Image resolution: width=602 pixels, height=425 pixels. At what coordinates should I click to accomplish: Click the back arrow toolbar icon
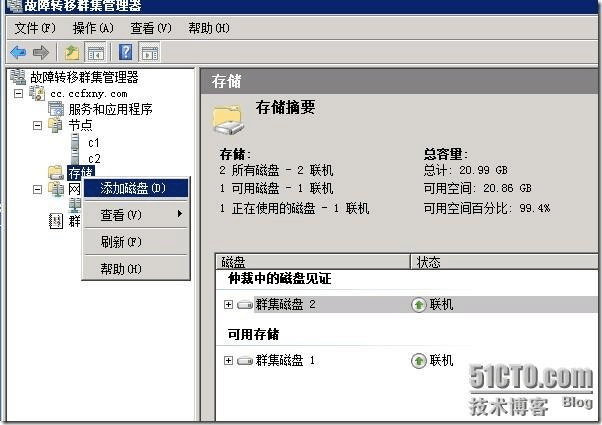[18, 52]
